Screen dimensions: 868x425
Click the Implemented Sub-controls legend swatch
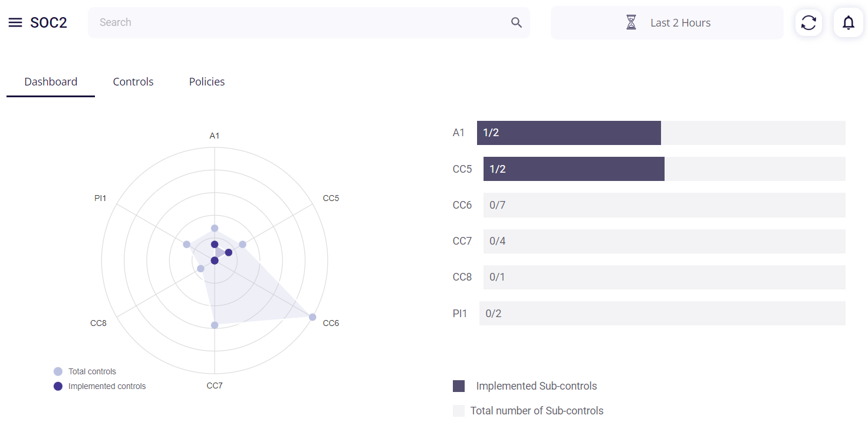(459, 386)
